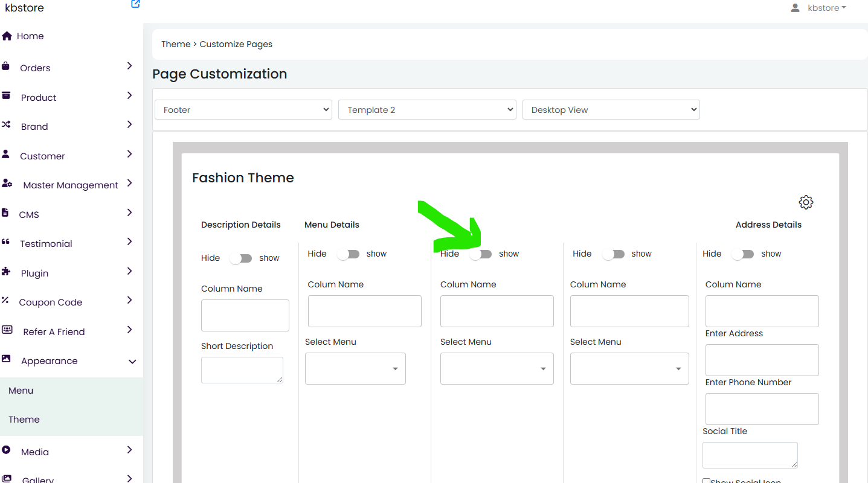Click the Plugin puzzle piece icon
The image size is (868, 483).
(7, 271)
